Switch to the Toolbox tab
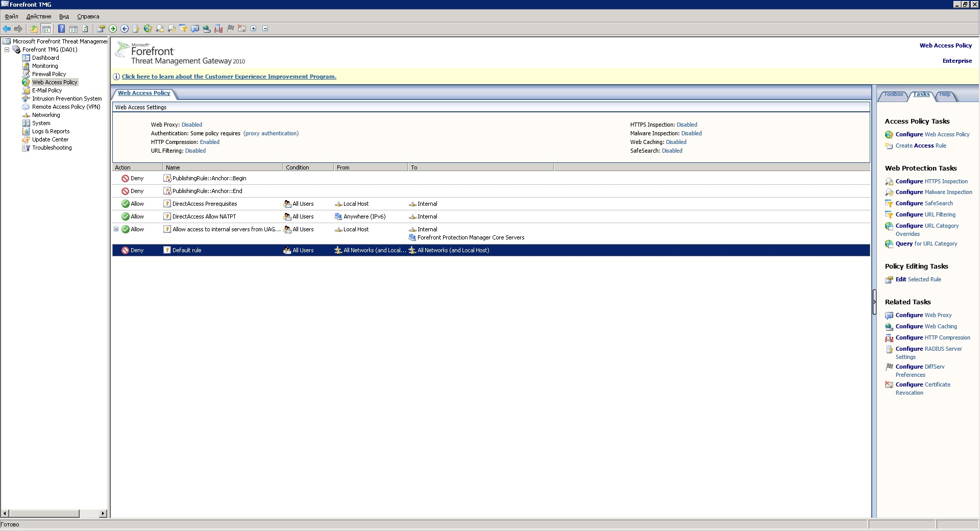 (x=893, y=94)
